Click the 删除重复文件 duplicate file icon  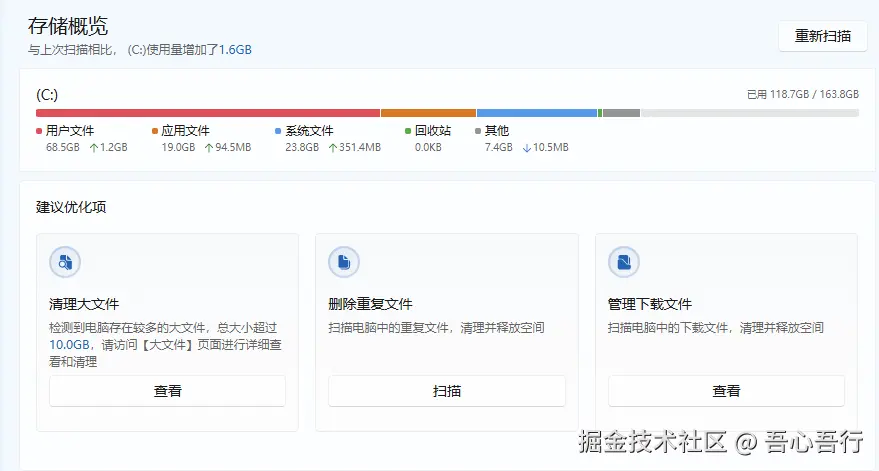344,262
